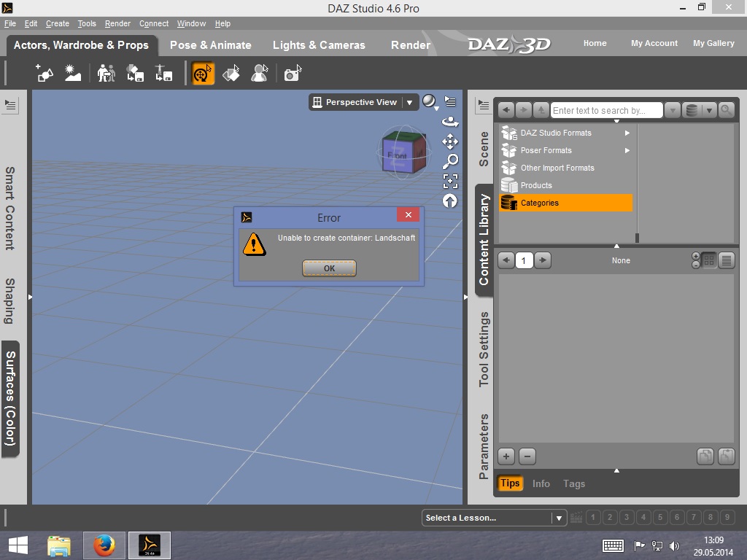Click Content Library up-folder arrow
The image size is (747, 560).
pos(541,110)
